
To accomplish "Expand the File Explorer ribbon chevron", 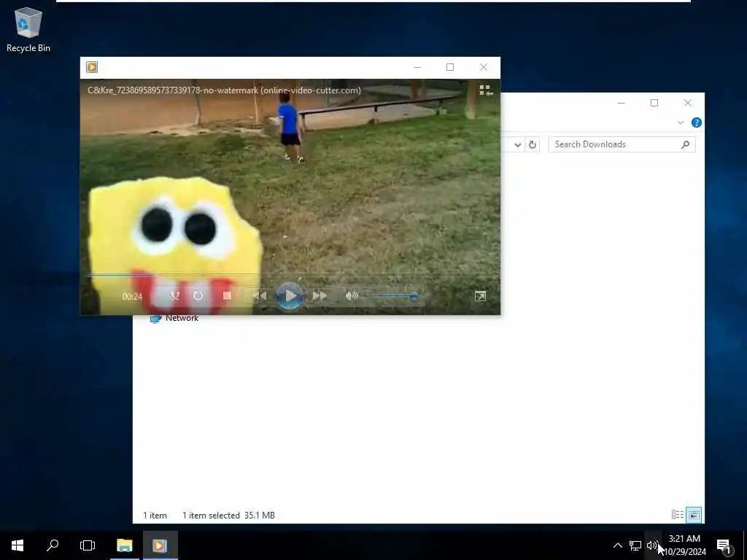I will click(x=681, y=122).
